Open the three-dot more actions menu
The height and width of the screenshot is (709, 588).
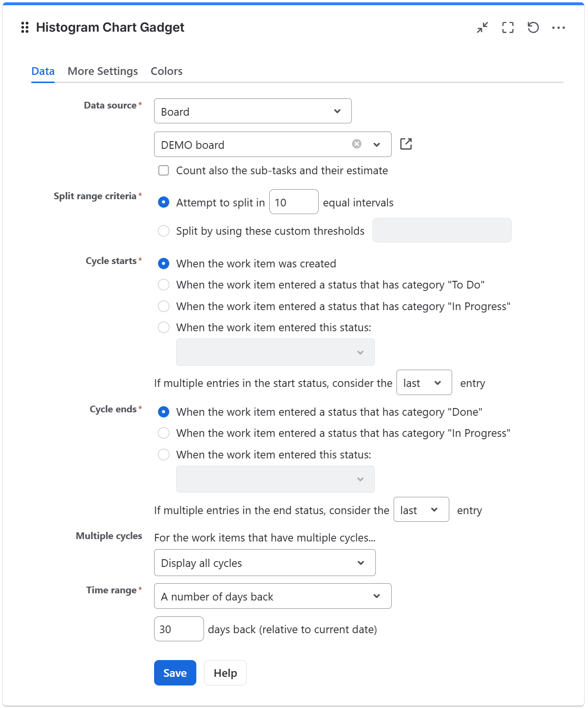(x=559, y=27)
